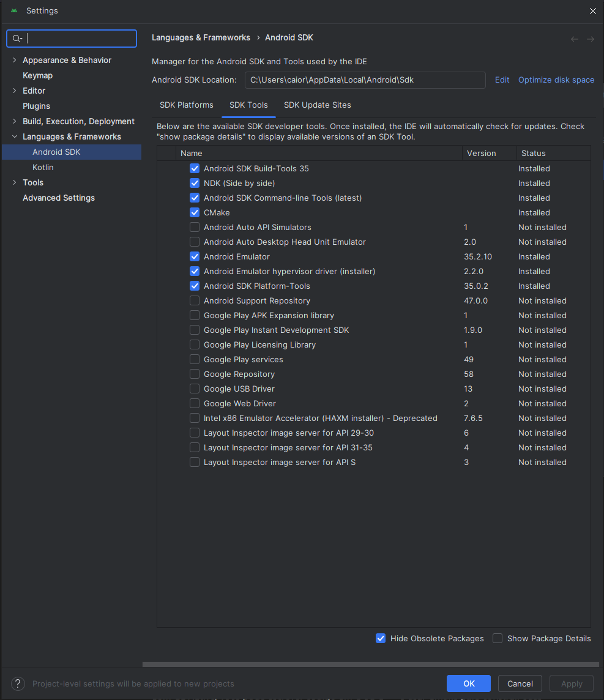Click the forward navigation arrow

tap(591, 39)
